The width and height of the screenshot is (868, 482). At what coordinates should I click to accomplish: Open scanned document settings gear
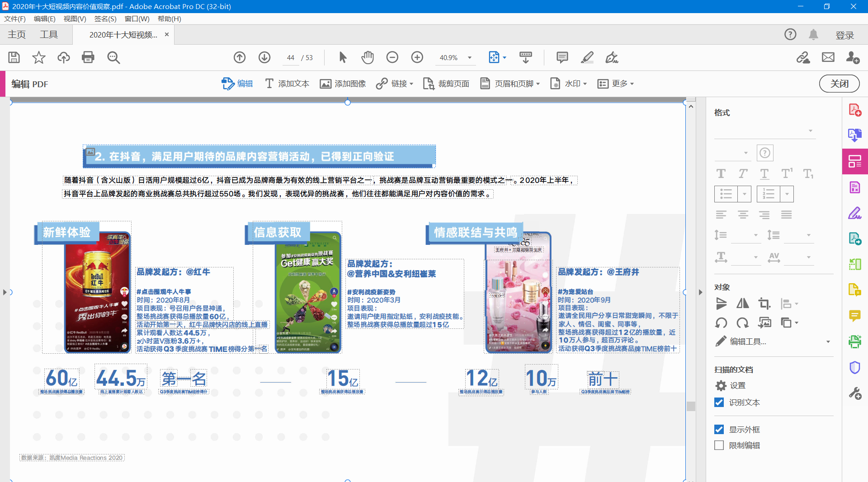(721, 385)
